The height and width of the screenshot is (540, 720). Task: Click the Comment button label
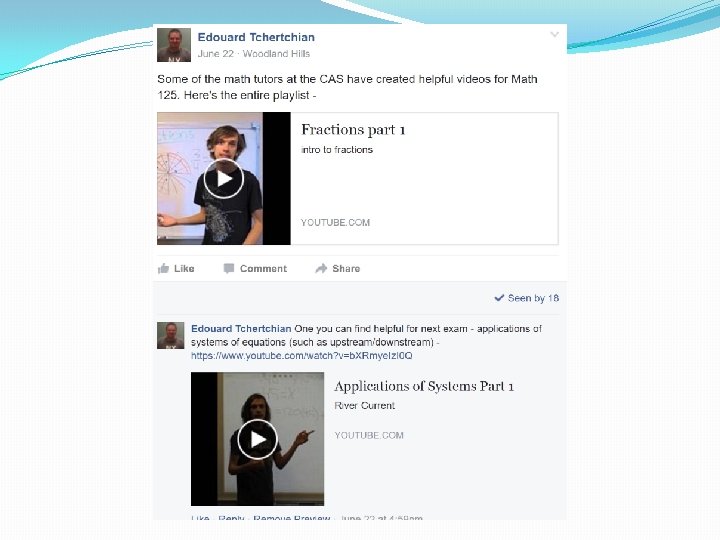click(263, 269)
